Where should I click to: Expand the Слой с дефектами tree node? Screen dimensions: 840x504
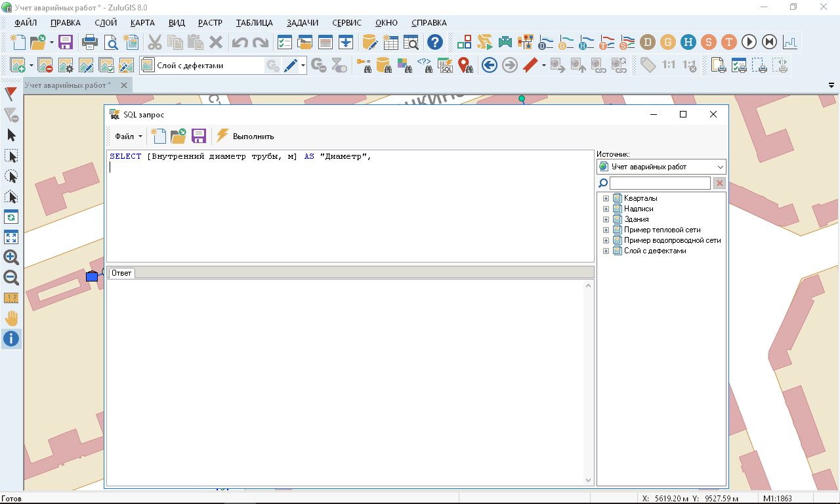click(x=606, y=251)
